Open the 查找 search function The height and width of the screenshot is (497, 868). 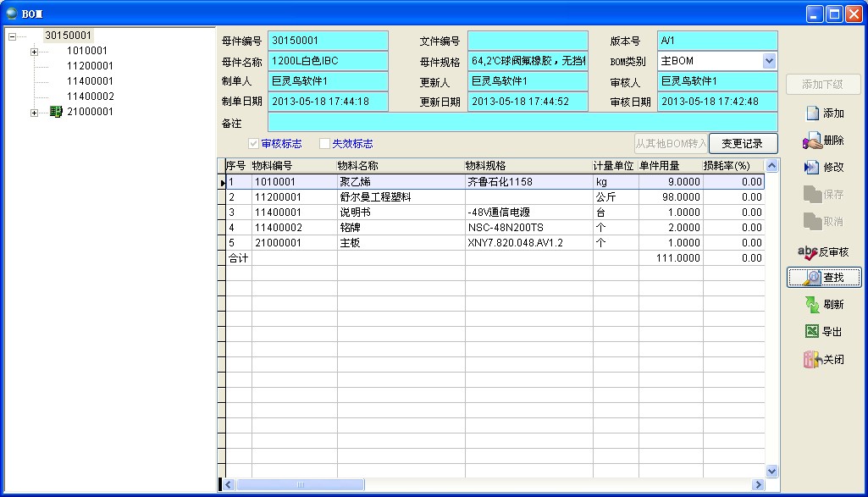click(x=823, y=278)
